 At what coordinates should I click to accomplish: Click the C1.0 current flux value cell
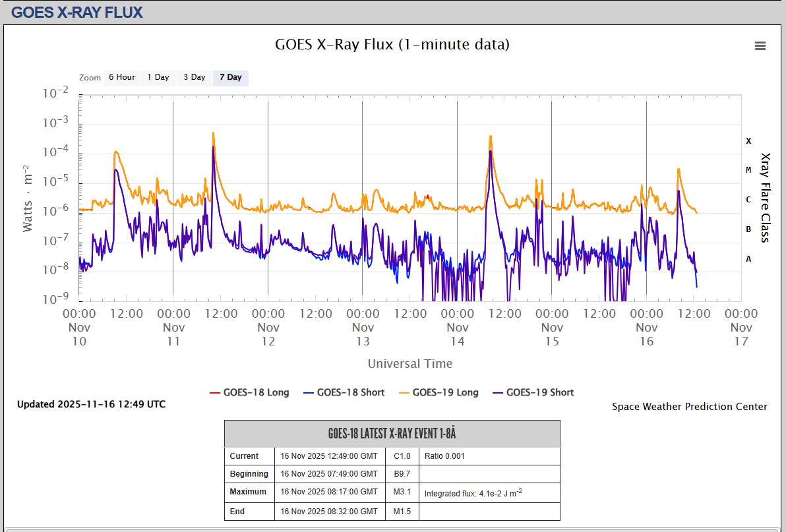coord(402,456)
